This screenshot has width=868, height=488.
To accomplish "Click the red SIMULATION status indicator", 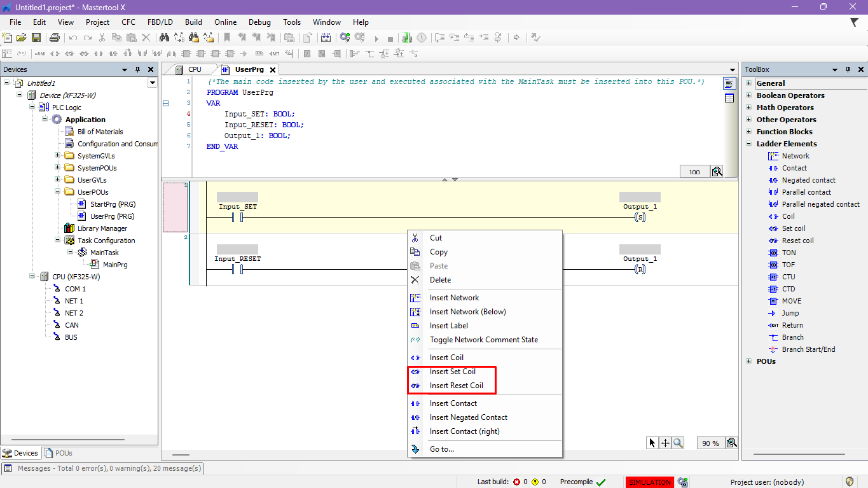I will tap(649, 482).
